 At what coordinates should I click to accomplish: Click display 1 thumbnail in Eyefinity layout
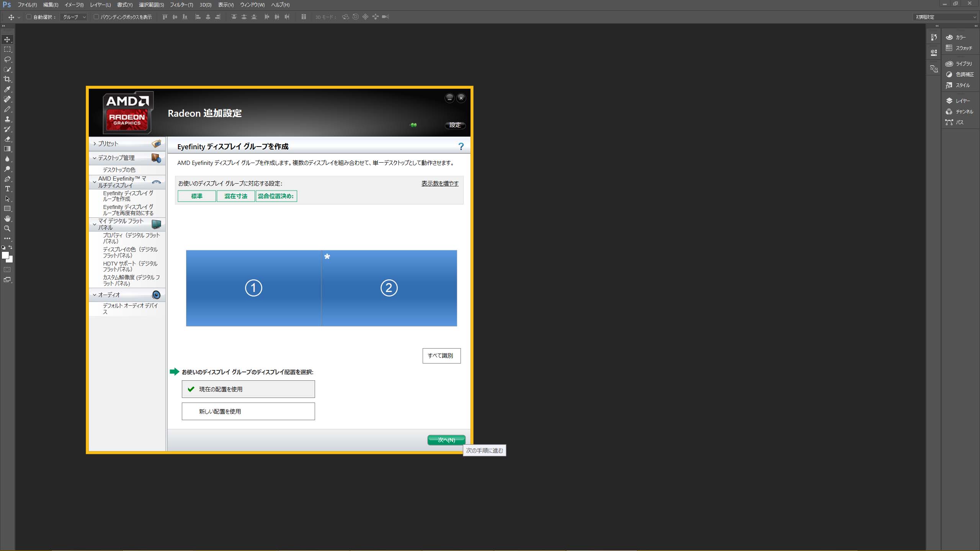pos(253,288)
